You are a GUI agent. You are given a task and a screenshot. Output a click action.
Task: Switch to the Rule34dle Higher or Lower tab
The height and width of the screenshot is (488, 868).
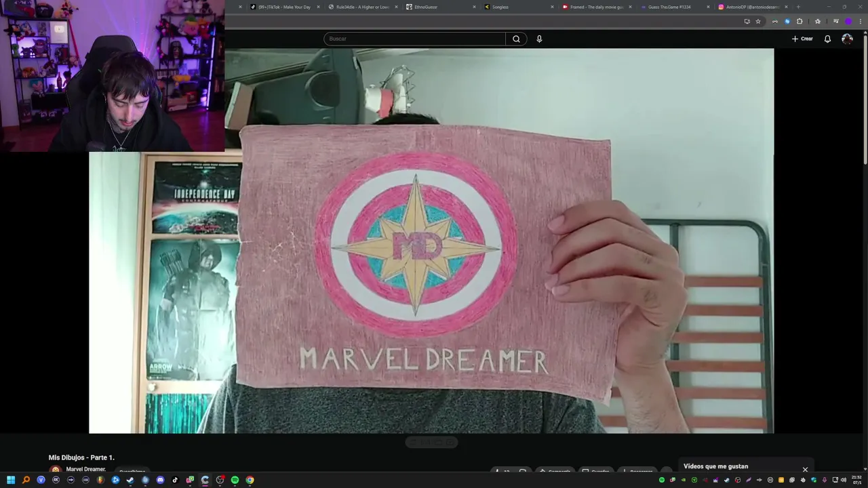362,7
